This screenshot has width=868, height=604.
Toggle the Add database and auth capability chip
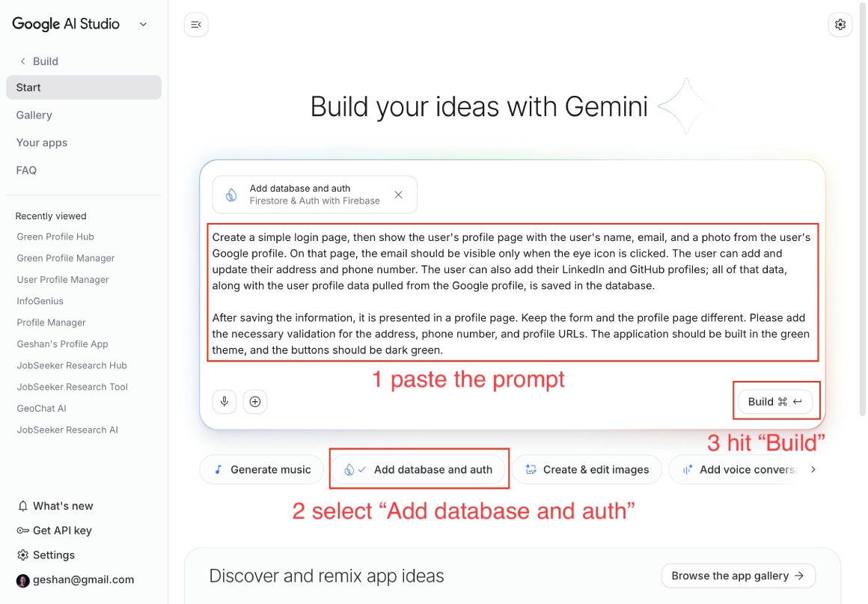tap(419, 469)
